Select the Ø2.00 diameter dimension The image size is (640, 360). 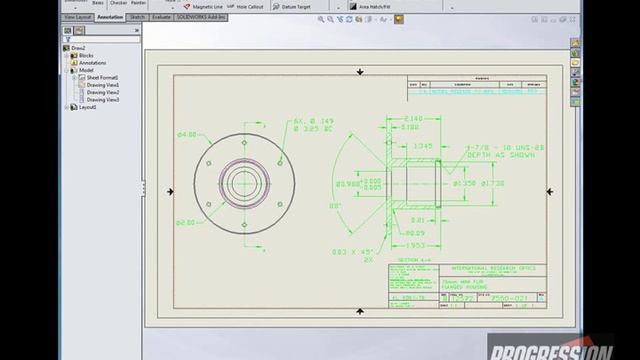(185, 222)
